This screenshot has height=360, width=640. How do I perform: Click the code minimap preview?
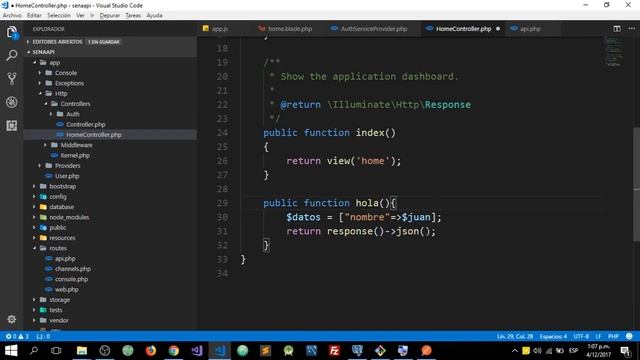coord(613,52)
